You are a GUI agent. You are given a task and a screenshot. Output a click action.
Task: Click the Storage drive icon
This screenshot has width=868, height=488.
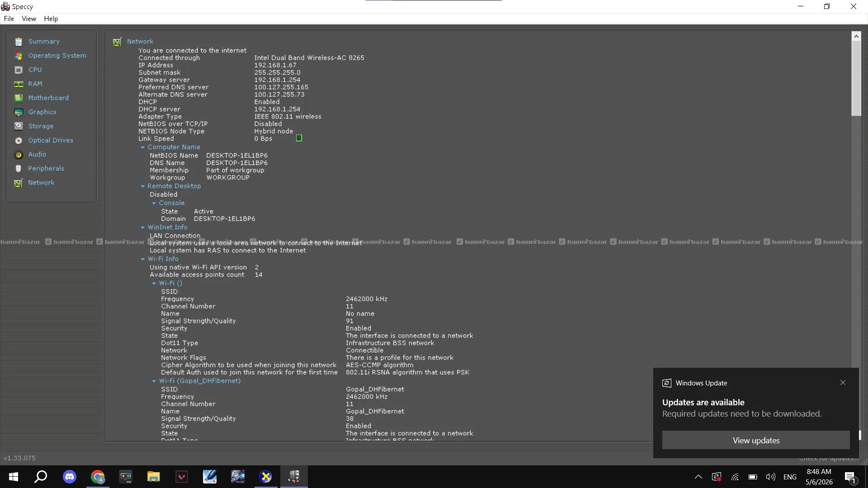click(19, 126)
